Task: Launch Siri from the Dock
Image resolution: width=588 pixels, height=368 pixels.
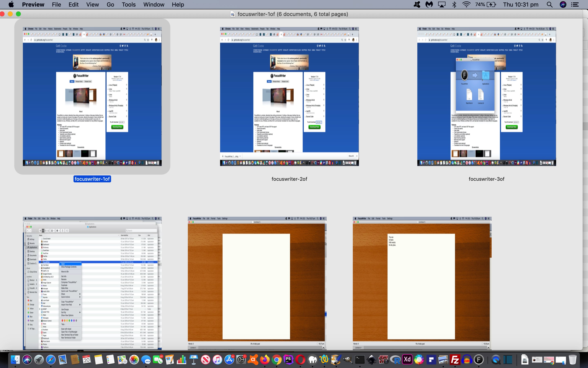Action: pos(27,359)
